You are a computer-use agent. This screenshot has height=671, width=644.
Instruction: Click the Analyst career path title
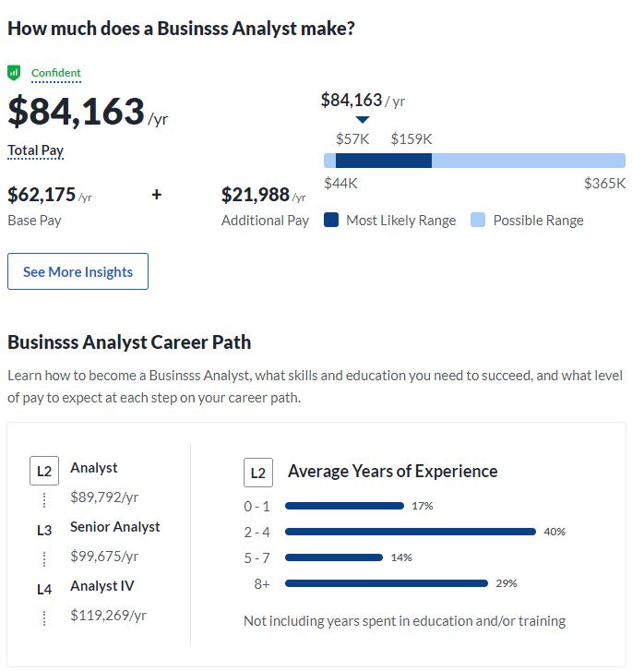94,468
